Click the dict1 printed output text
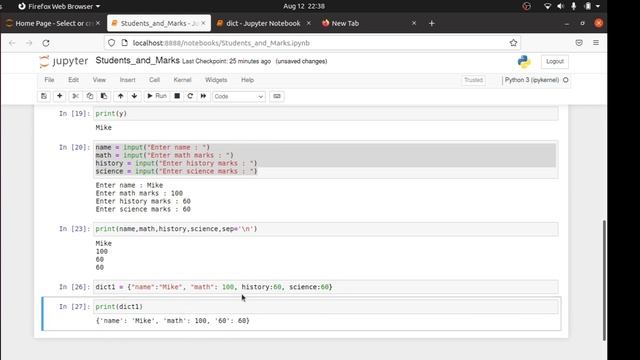This screenshot has height=360, width=640. (x=172, y=321)
